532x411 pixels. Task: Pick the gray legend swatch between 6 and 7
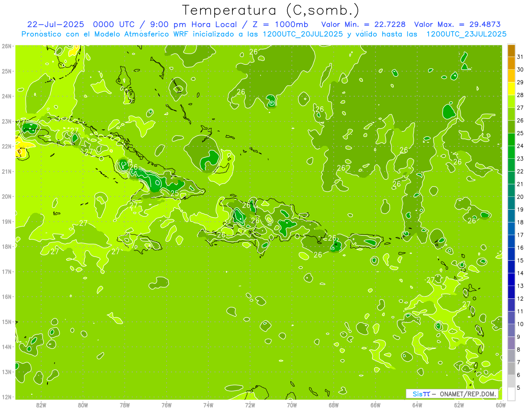[x=511, y=368]
